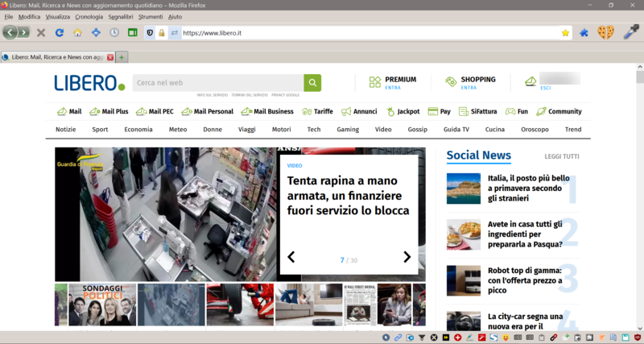
Task: Open the home page via house icon
Action: [77, 32]
